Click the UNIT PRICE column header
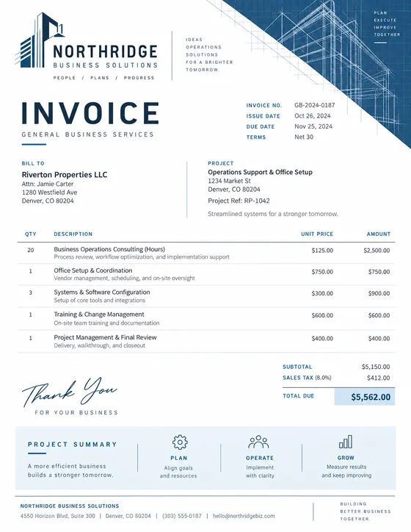The height and width of the screenshot is (532, 411). click(x=317, y=234)
